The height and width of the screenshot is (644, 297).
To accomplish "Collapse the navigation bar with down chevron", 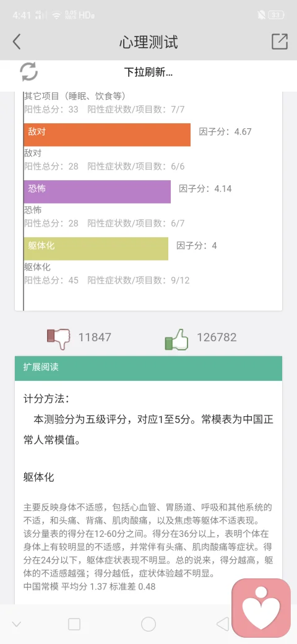I will (x=17, y=625).
